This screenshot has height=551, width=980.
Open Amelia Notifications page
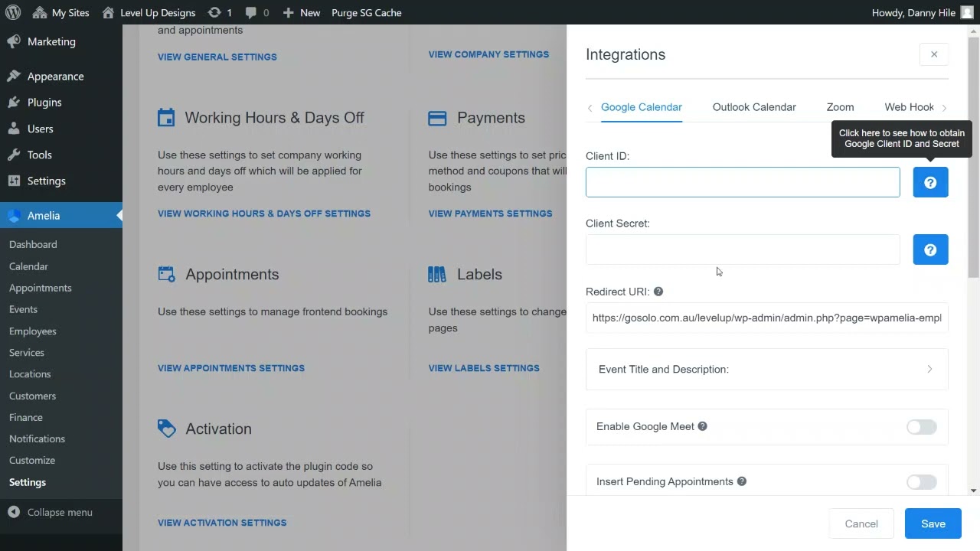[37, 439]
